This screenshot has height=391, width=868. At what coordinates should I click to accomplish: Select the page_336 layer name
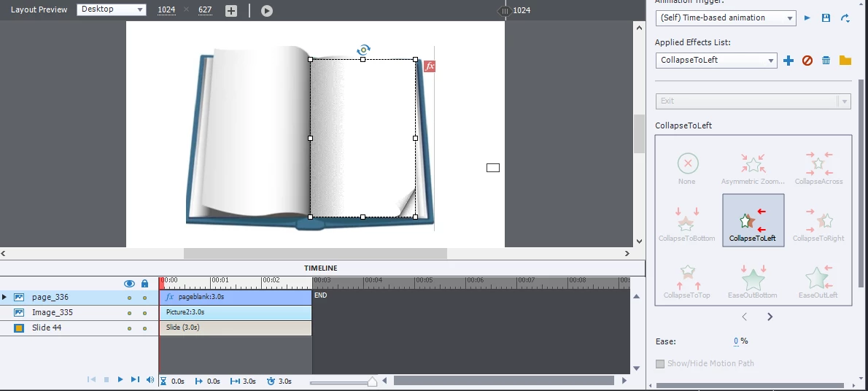tap(50, 298)
